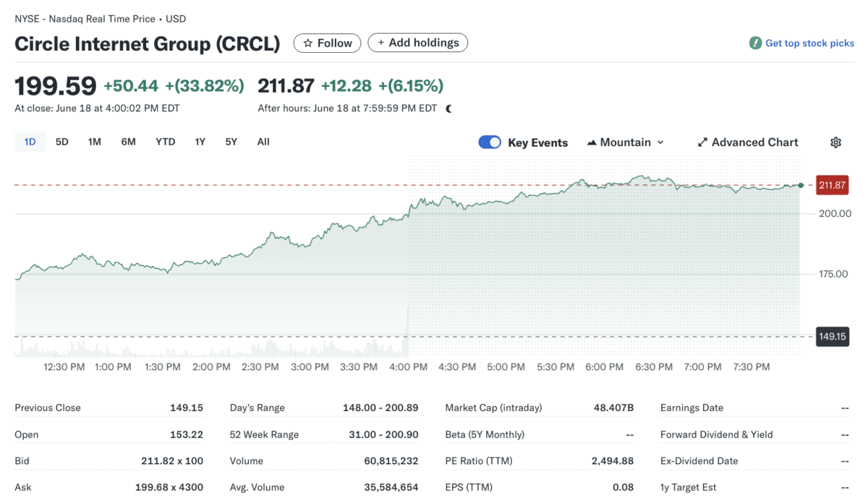
Task: Switch chart to YTD range
Action: 166,142
